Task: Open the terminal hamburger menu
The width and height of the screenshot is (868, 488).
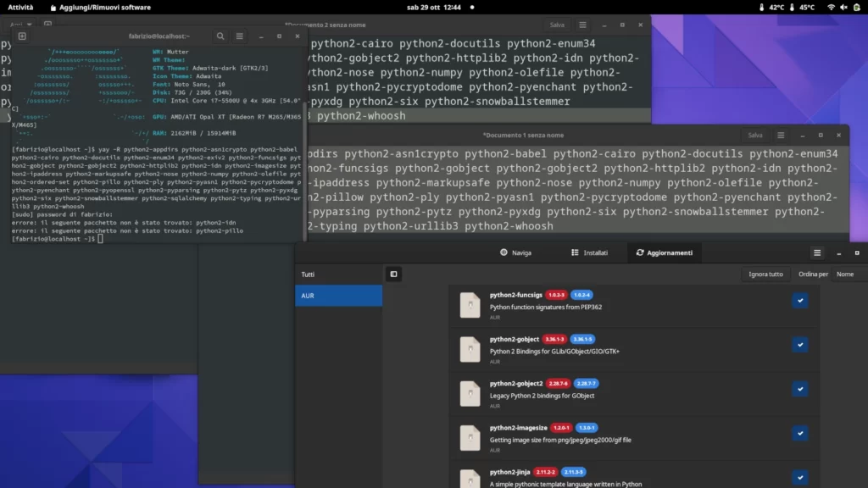Action: pyautogui.click(x=239, y=36)
